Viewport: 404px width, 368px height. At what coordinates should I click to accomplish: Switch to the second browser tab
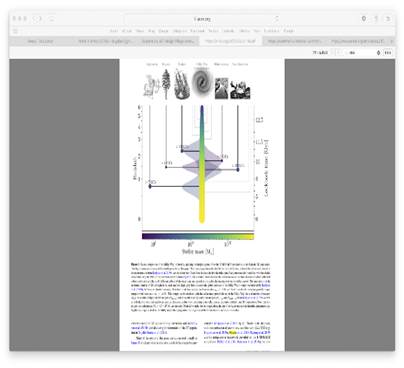[104, 41]
